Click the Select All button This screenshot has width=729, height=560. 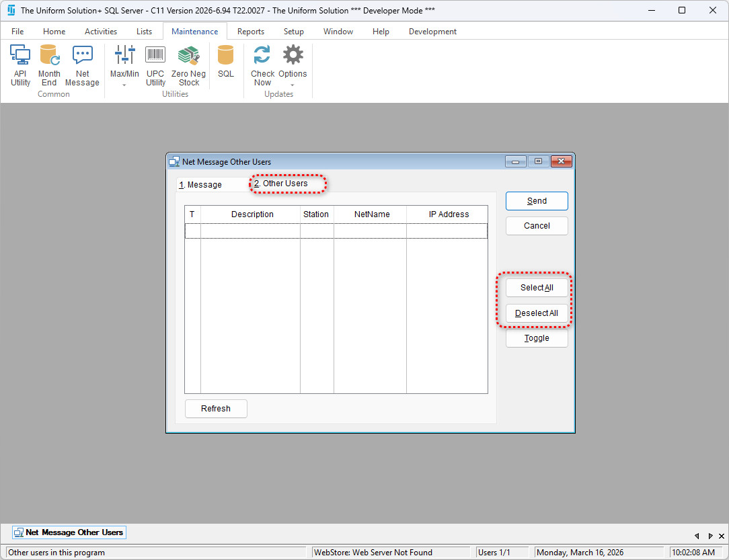point(537,288)
